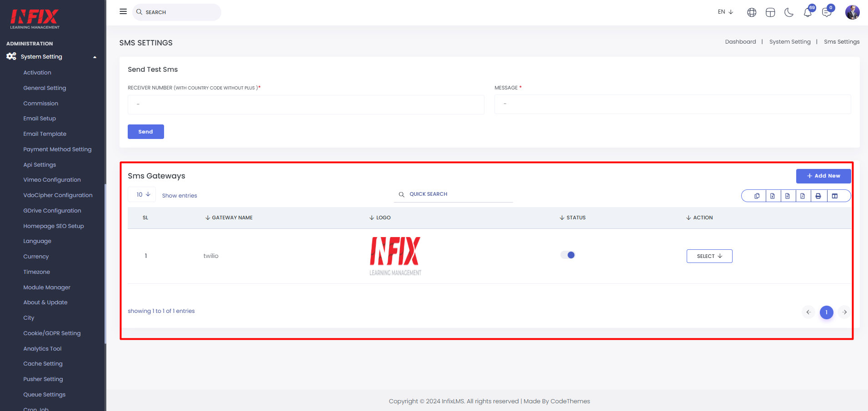The image size is (868, 411).
Task: Open Email Setup in sidebar
Action: pyautogui.click(x=40, y=119)
